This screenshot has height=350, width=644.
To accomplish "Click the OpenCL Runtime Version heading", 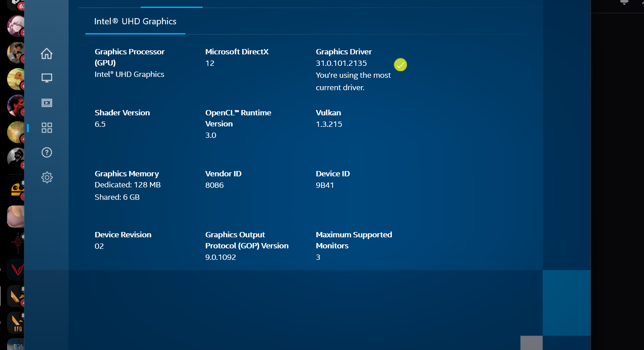I will coord(238,118).
